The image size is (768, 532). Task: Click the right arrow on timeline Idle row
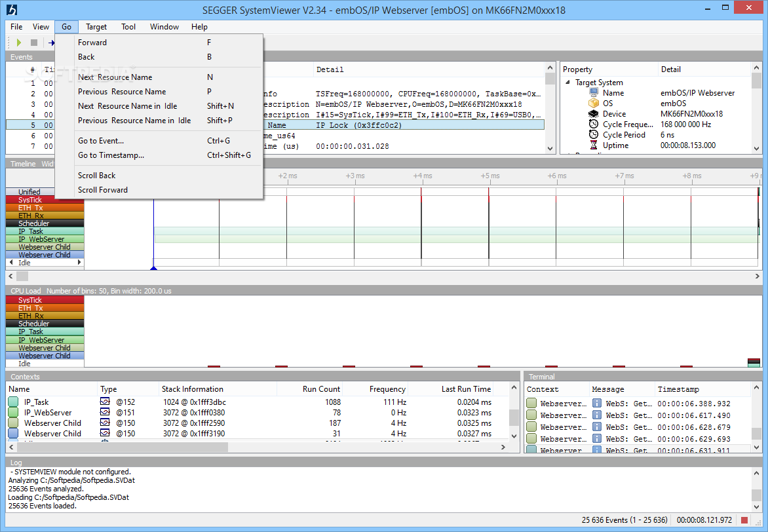pyautogui.click(x=79, y=263)
